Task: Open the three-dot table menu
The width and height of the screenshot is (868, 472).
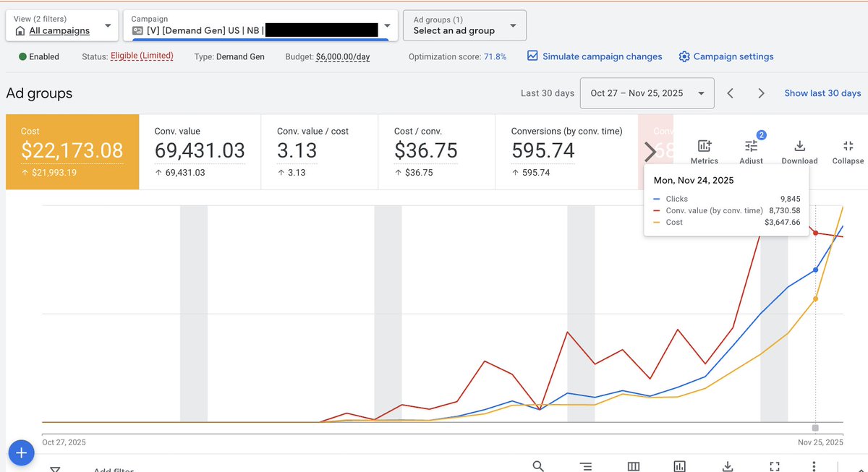Action: click(813, 466)
